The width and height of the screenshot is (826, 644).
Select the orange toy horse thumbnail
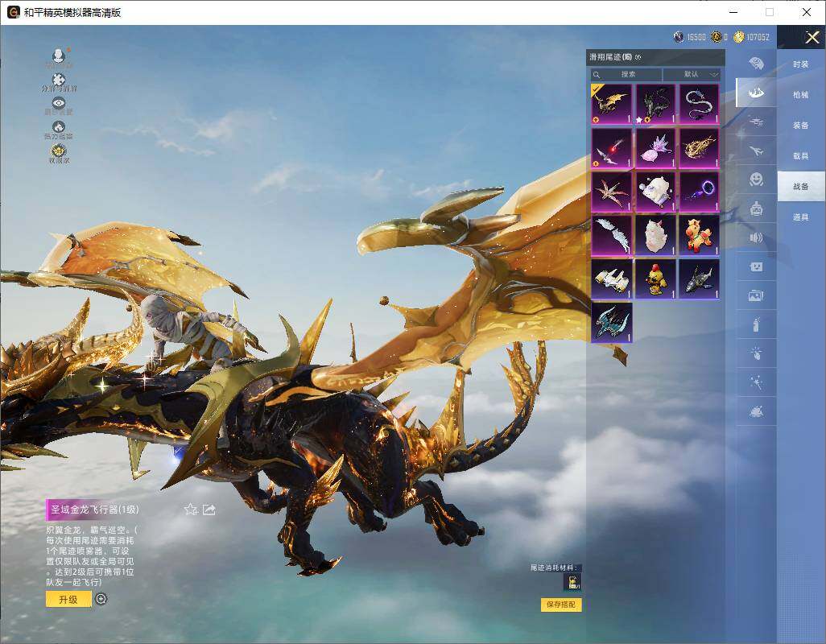click(699, 235)
